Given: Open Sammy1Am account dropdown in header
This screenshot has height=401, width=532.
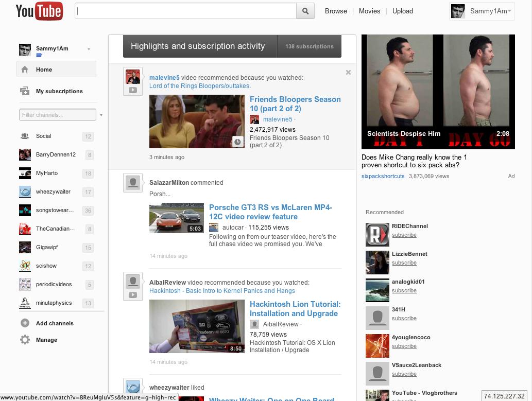Looking at the screenshot, I should (482, 11).
